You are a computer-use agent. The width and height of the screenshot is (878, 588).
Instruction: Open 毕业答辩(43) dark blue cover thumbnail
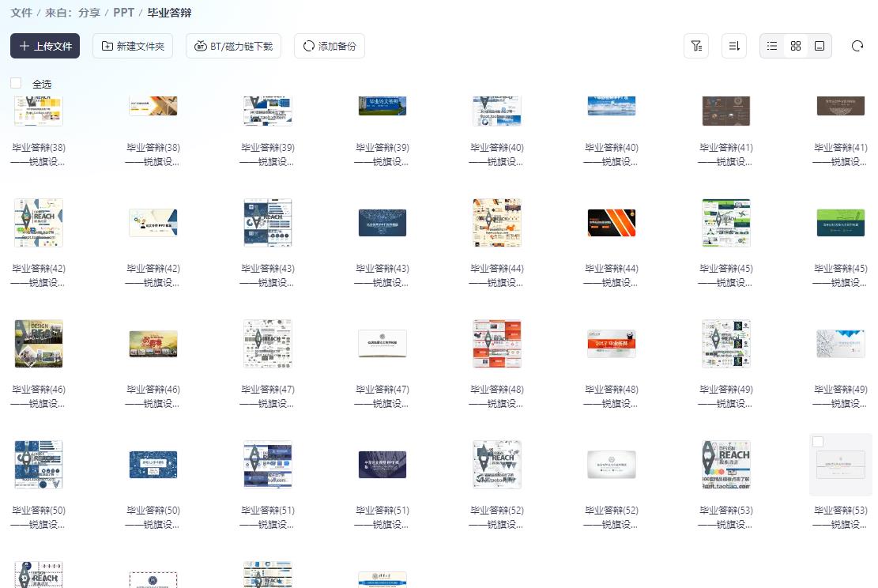[x=382, y=223]
